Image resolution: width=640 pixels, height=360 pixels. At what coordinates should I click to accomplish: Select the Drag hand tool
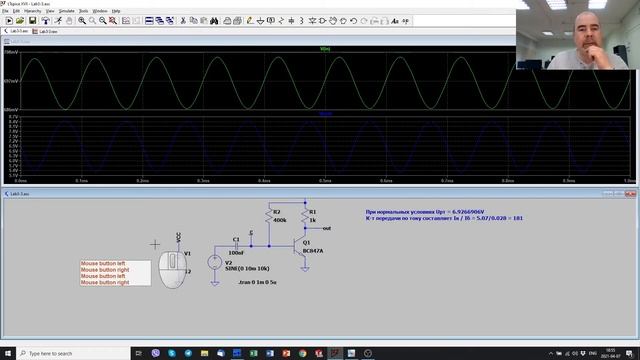pyautogui.click(x=343, y=21)
